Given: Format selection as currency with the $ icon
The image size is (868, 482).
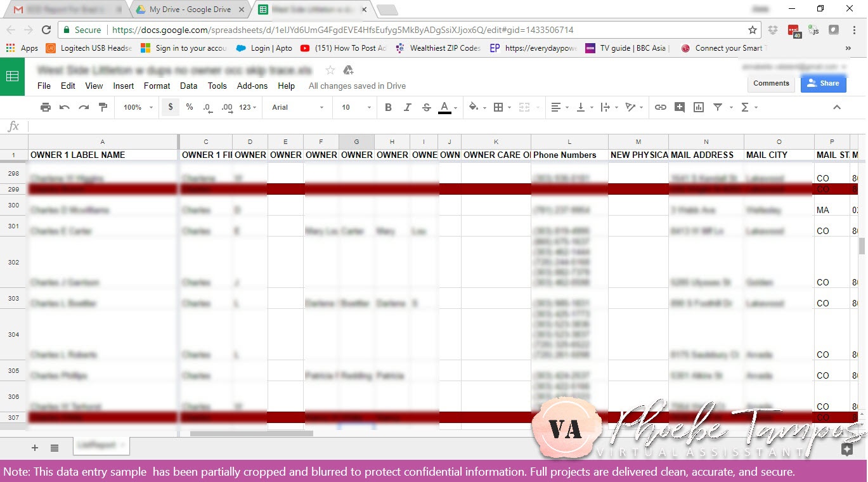Looking at the screenshot, I should click(x=170, y=107).
